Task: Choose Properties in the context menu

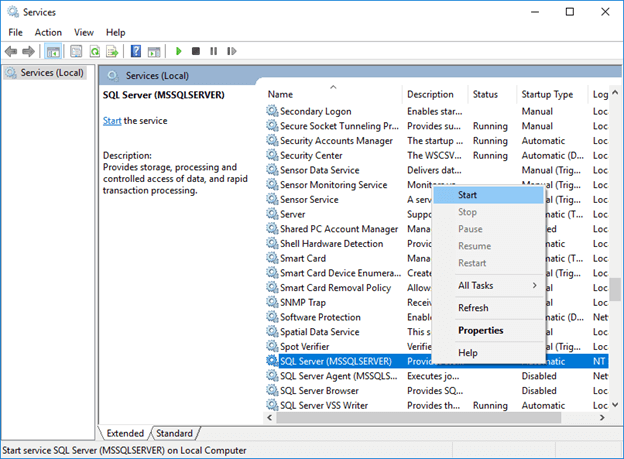Action: [x=488, y=330]
